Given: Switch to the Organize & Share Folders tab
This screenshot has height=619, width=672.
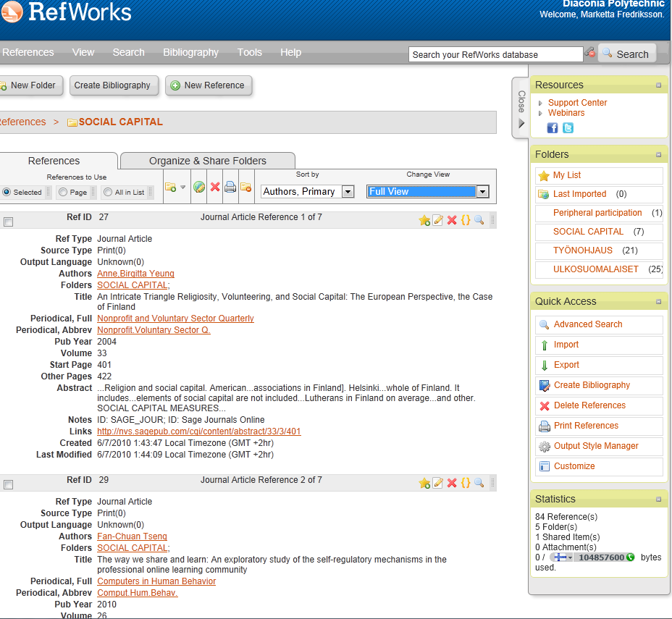Looking at the screenshot, I should pos(208,161).
